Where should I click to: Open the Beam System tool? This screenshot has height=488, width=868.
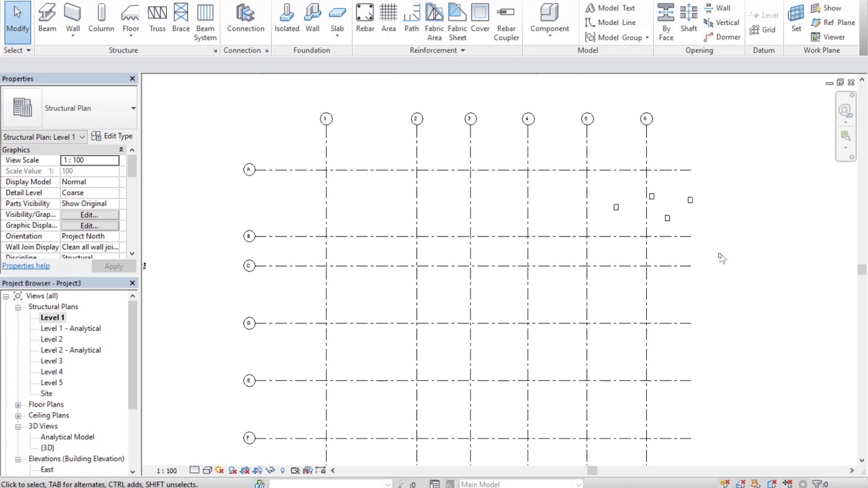[205, 22]
